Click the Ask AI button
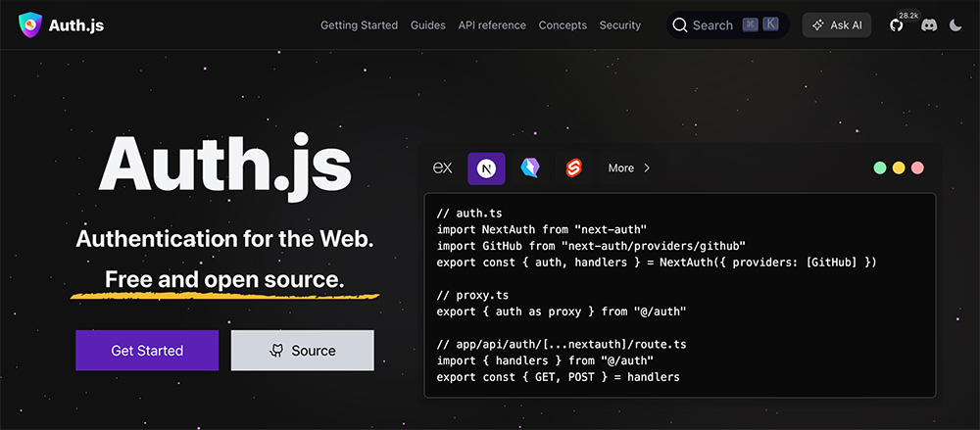980x430 pixels. [837, 25]
